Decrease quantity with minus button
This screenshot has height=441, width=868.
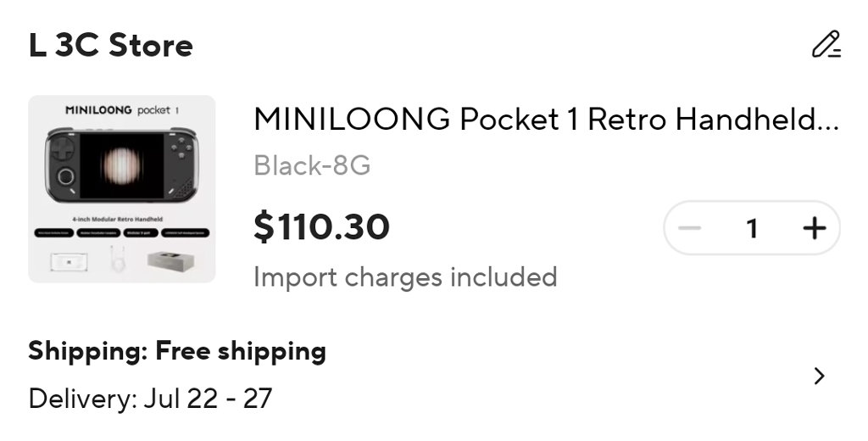click(x=690, y=227)
